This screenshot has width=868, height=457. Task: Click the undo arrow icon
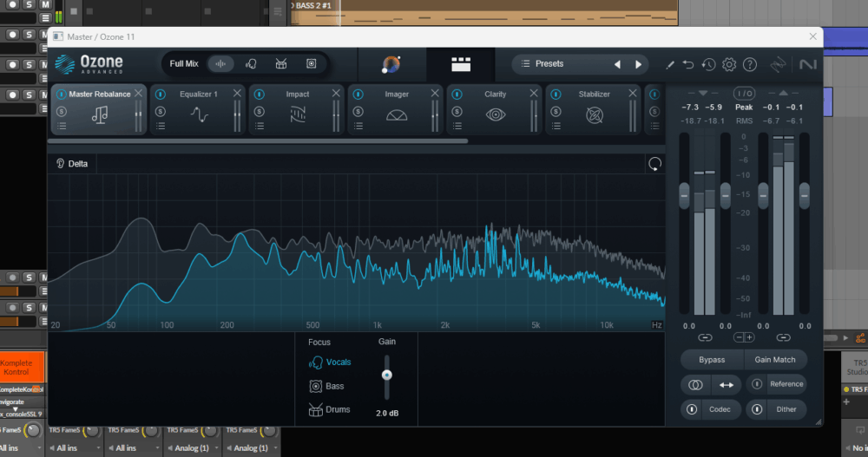coord(688,65)
